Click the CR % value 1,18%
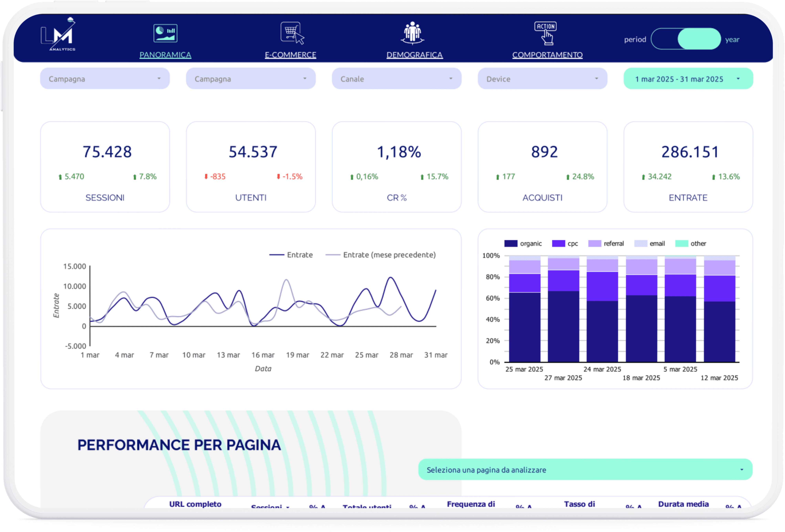This screenshot has height=532, width=785. pyautogui.click(x=399, y=152)
